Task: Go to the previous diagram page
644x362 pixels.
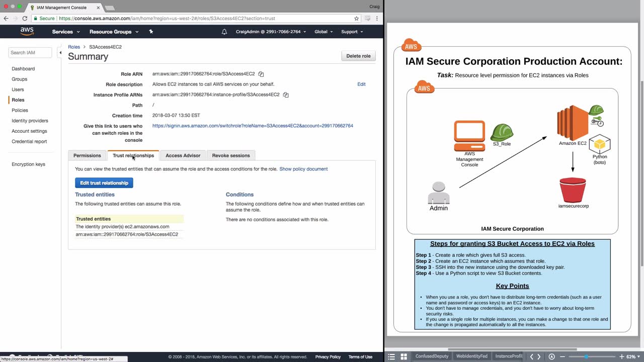Action: [531, 356]
